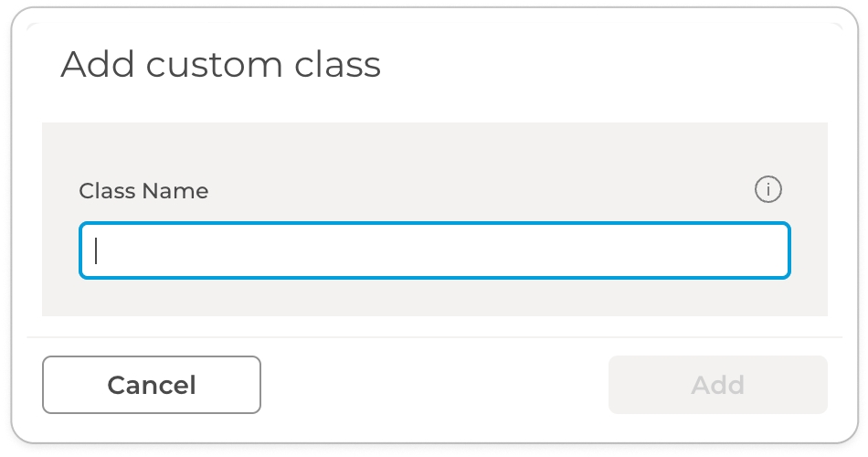Submit the custom class using Add

click(717, 385)
